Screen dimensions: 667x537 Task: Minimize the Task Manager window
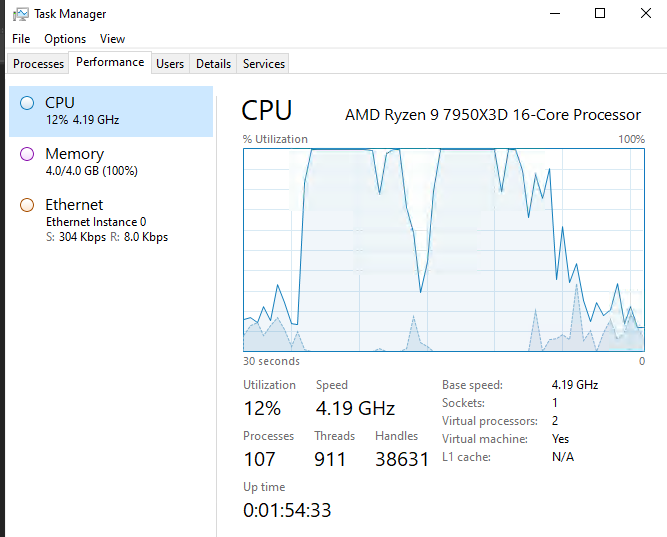click(x=554, y=14)
